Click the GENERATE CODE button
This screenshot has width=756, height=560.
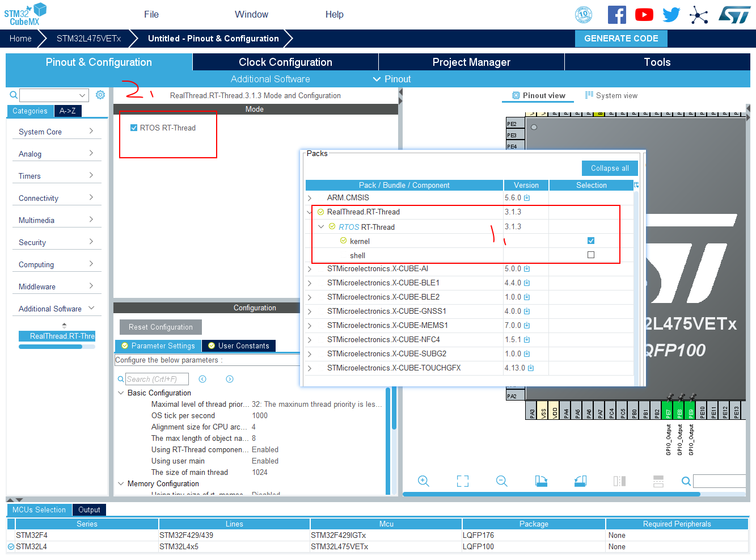click(x=621, y=39)
